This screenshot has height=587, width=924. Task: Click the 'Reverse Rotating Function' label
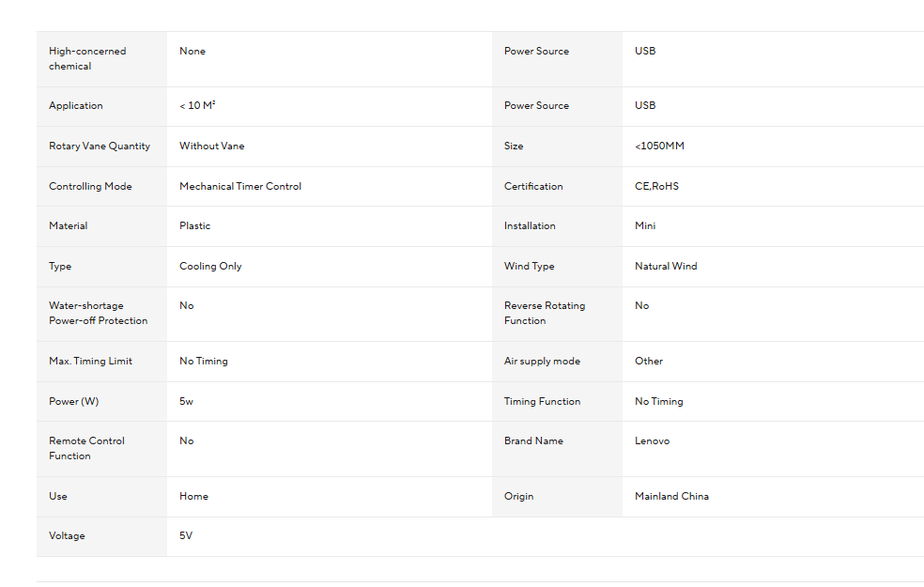point(545,313)
